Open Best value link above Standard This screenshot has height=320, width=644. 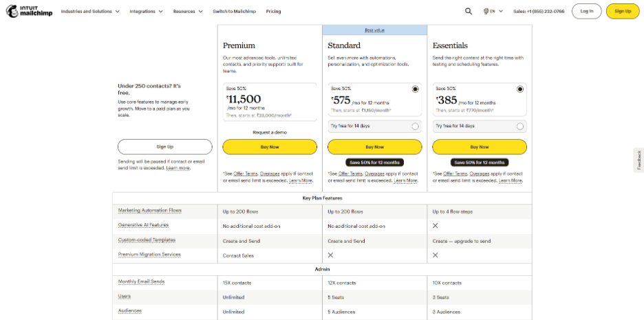click(x=374, y=30)
